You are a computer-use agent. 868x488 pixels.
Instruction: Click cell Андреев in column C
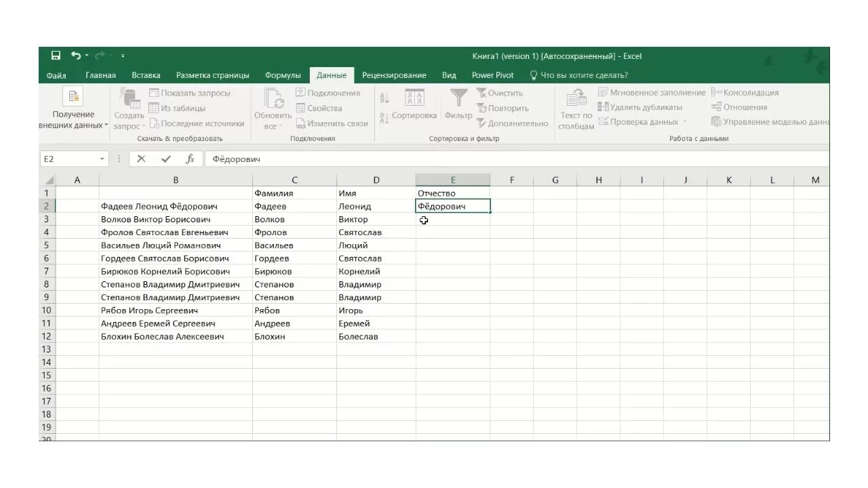(294, 323)
